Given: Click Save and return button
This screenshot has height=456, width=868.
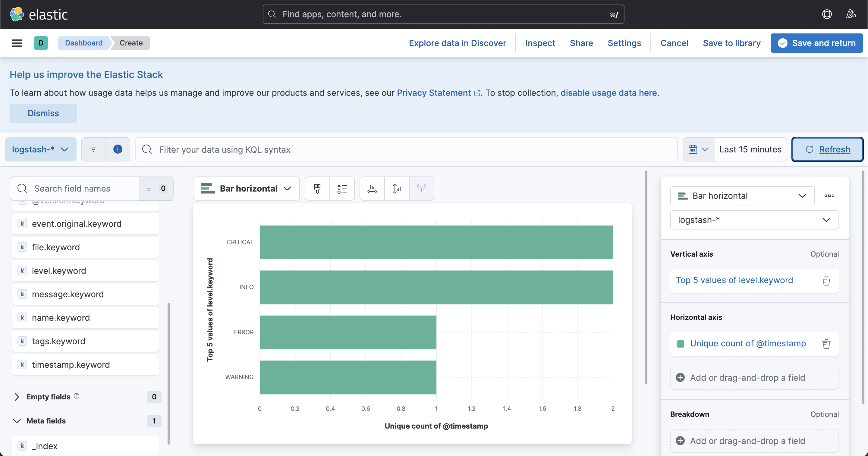Looking at the screenshot, I should [816, 43].
